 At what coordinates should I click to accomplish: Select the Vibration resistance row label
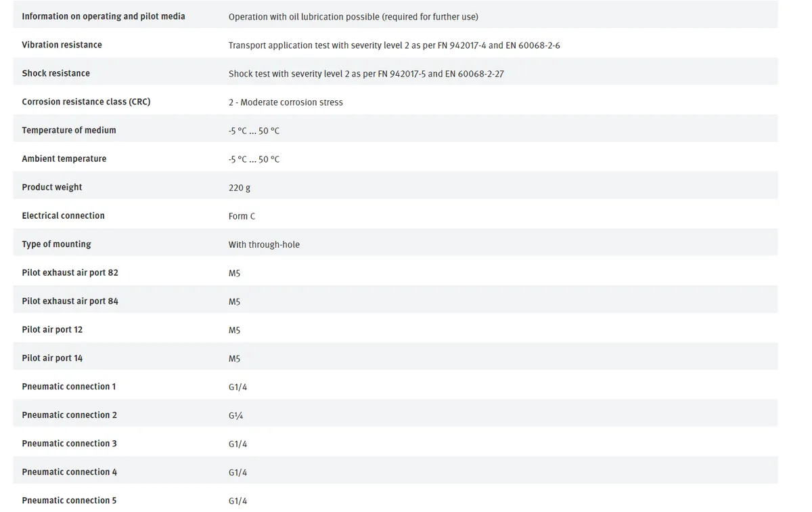(x=62, y=45)
